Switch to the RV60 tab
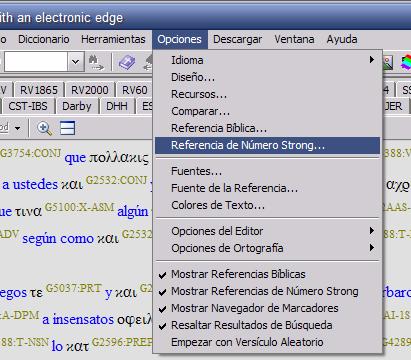Screen dimensions: 411x360 [135, 90]
